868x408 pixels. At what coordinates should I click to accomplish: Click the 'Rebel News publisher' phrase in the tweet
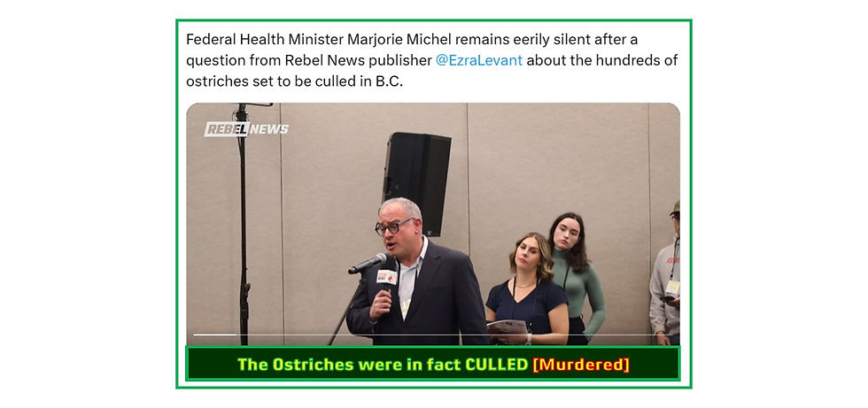(358, 60)
